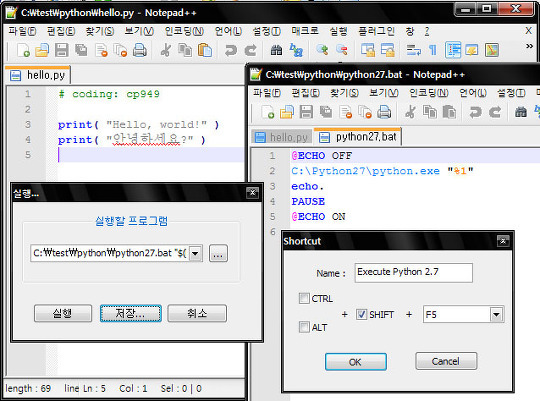Click Show all characters pilcrow icon
540x401 pixels.
433,51
